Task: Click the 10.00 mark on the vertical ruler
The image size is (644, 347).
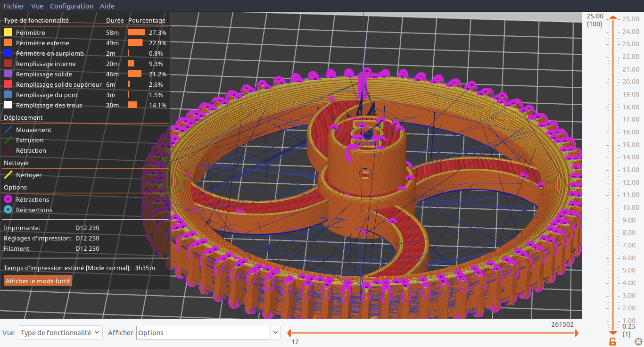Action: pyautogui.click(x=631, y=207)
